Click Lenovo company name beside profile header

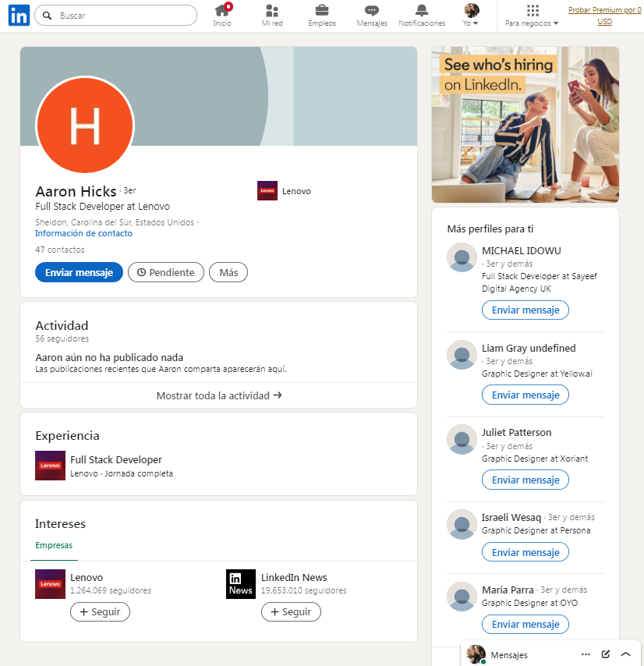(296, 191)
